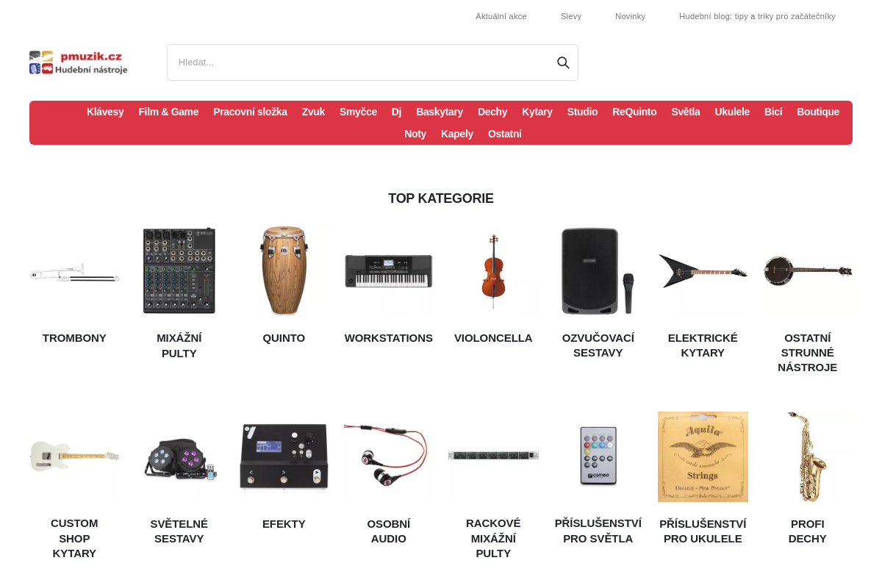Focus the Hledat search field

click(x=360, y=62)
